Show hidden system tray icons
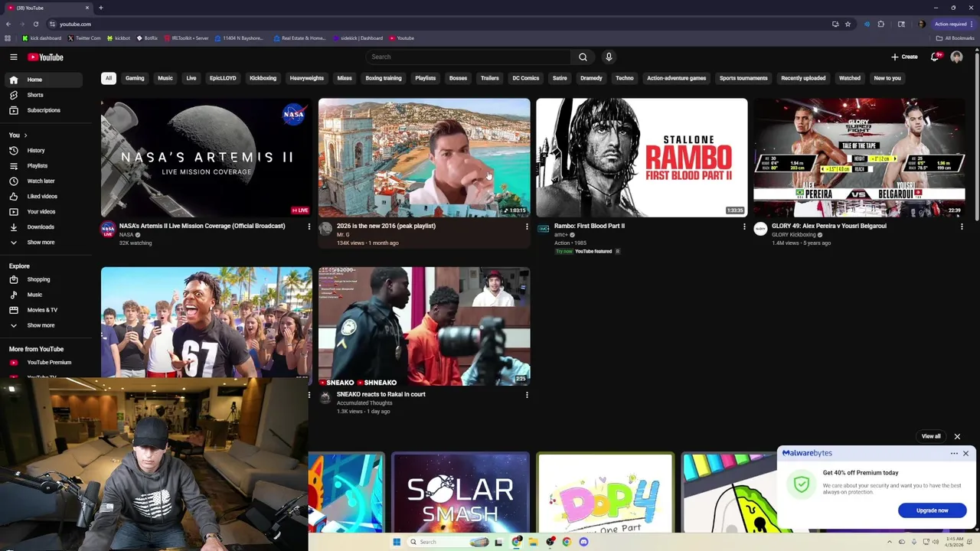The height and width of the screenshot is (551, 980). [x=890, y=542]
